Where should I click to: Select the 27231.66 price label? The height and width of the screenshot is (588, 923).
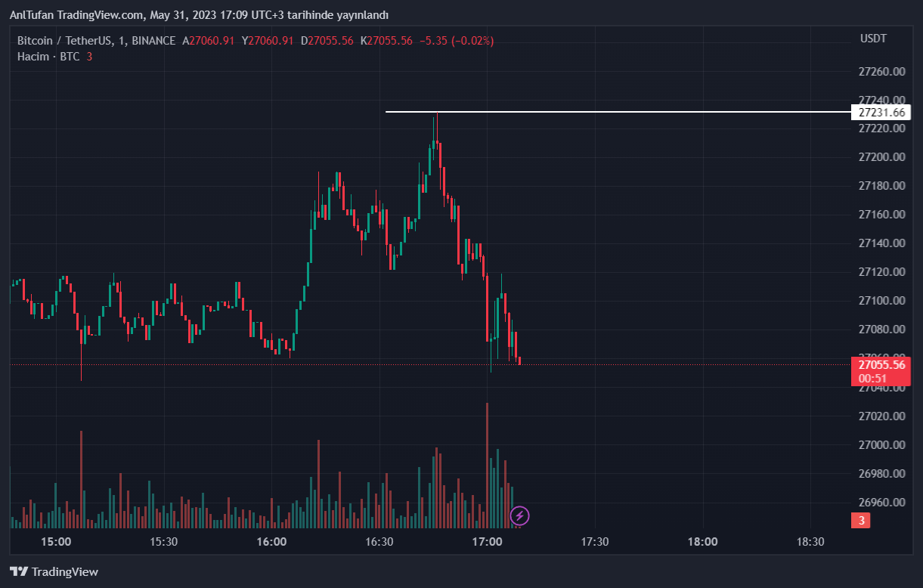pos(881,113)
